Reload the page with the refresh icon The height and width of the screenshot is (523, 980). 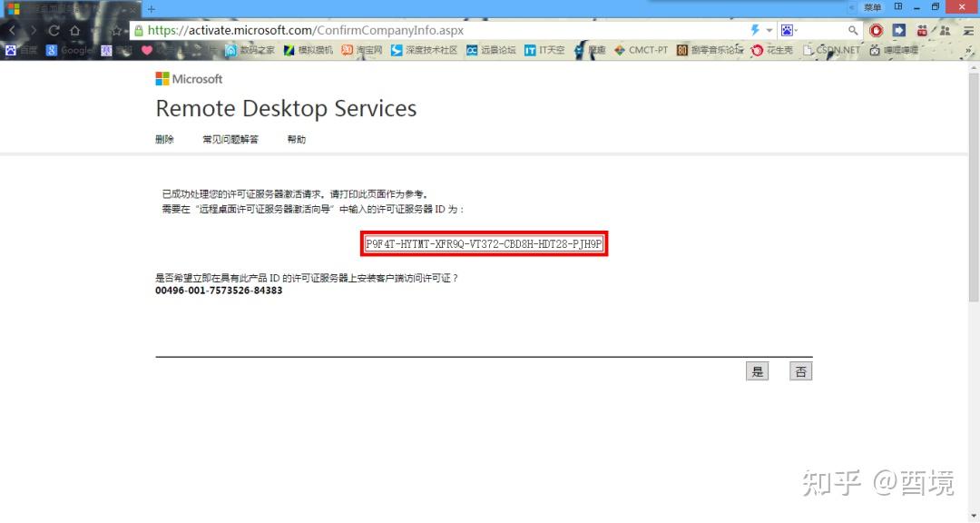point(54,30)
